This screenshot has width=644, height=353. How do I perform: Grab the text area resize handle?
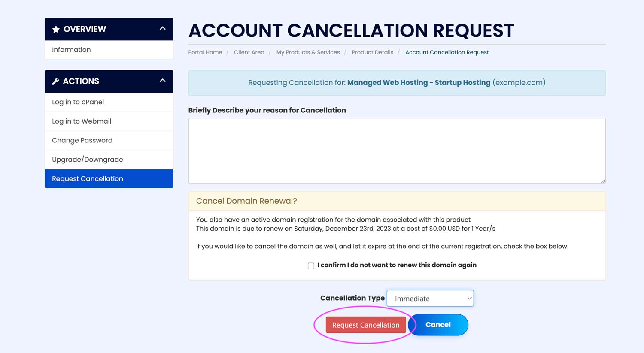603,181
